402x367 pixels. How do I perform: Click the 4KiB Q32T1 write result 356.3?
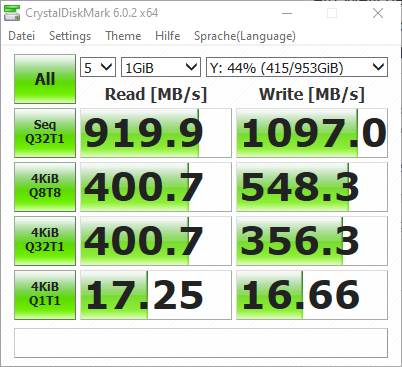click(x=312, y=241)
